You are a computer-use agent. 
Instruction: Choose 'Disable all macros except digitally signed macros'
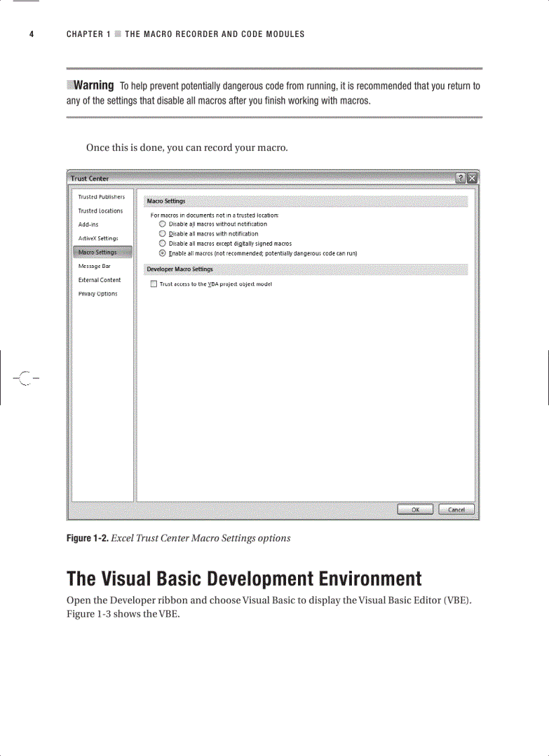click(x=161, y=243)
